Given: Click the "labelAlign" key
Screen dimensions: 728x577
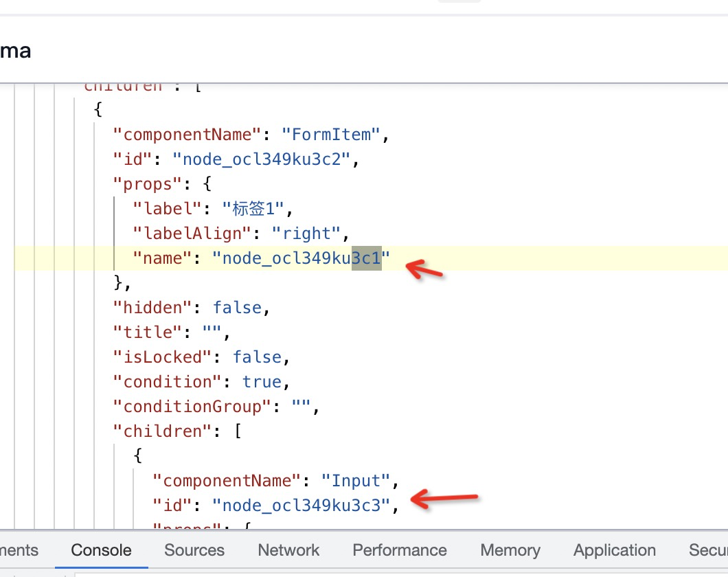Looking at the screenshot, I should [192, 234].
